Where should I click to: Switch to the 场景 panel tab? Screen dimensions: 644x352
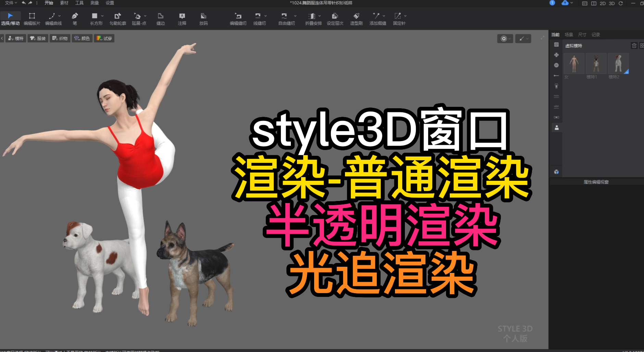click(569, 35)
